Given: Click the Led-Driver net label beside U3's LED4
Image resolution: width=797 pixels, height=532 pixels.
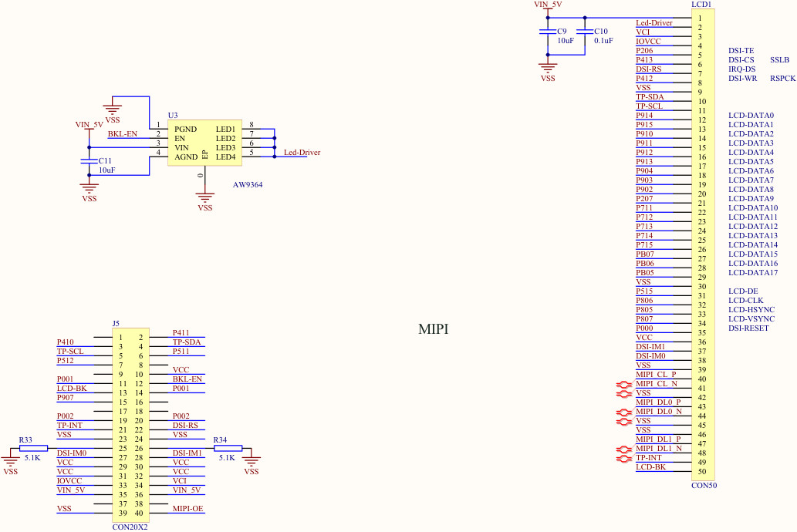Looking at the screenshot, I should coord(302,153).
